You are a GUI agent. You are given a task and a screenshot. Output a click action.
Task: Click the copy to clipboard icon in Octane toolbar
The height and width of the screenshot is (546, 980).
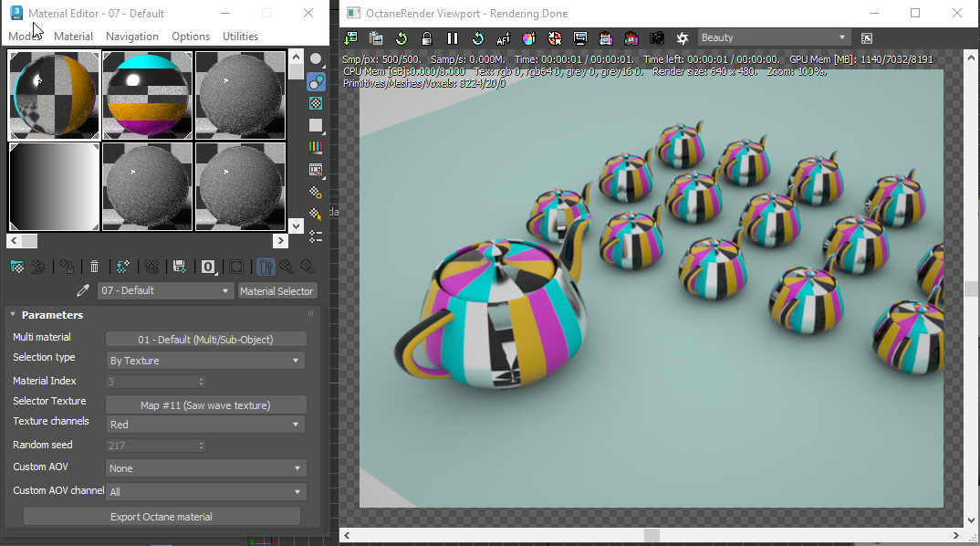pos(376,38)
